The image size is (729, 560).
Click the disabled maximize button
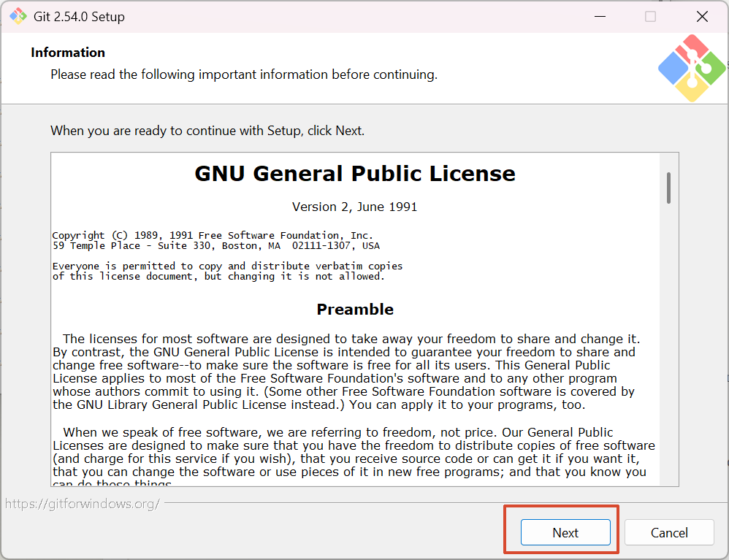pos(650,16)
